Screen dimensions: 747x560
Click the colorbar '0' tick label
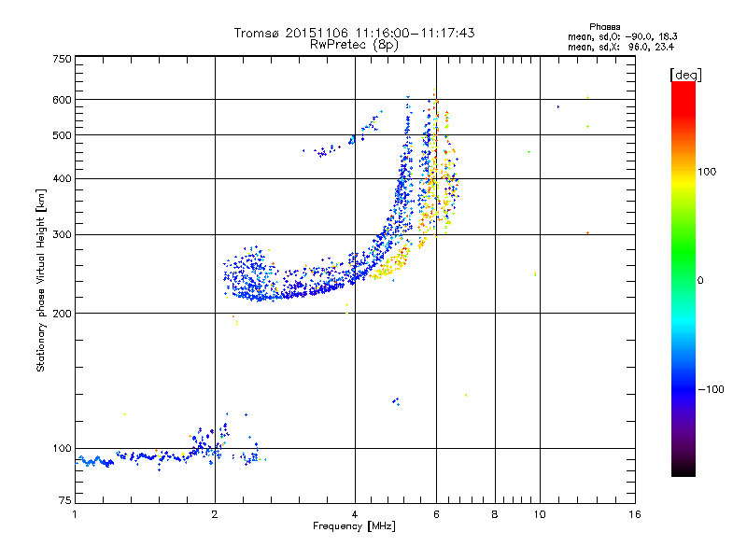(700, 281)
